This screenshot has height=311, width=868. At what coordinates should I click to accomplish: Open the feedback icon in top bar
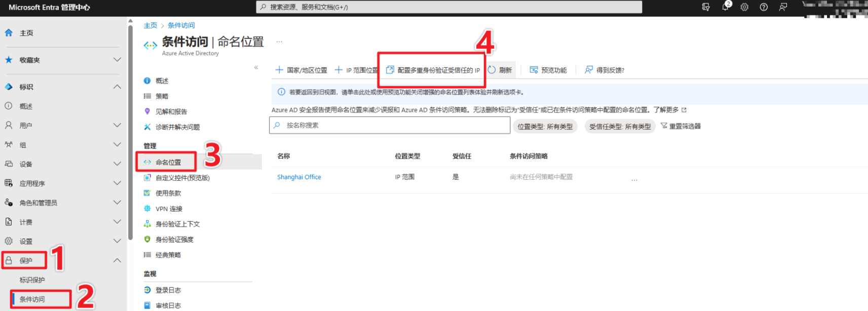783,7
